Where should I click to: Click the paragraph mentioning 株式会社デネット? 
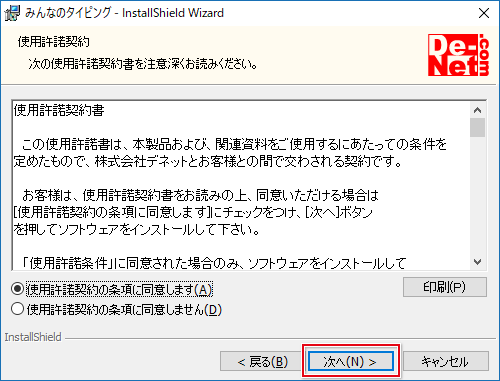230,153
